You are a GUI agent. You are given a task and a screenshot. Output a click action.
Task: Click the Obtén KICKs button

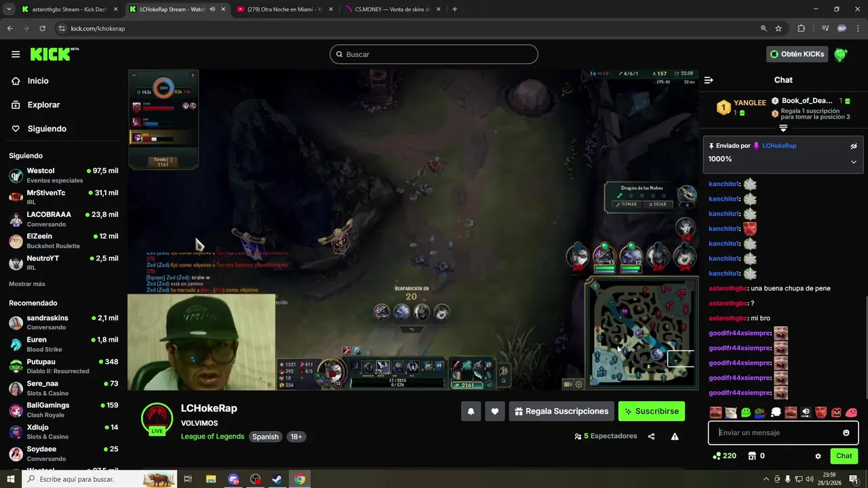(797, 54)
